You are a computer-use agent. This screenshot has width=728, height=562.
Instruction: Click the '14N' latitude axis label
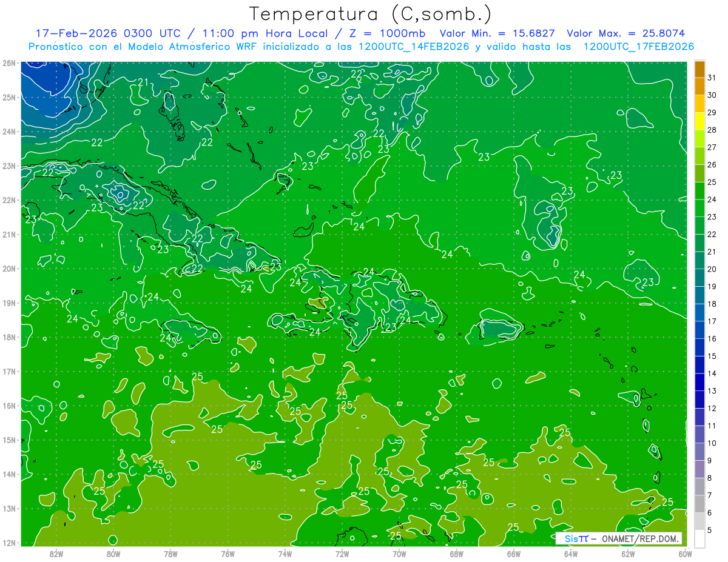[x=8, y=474]
